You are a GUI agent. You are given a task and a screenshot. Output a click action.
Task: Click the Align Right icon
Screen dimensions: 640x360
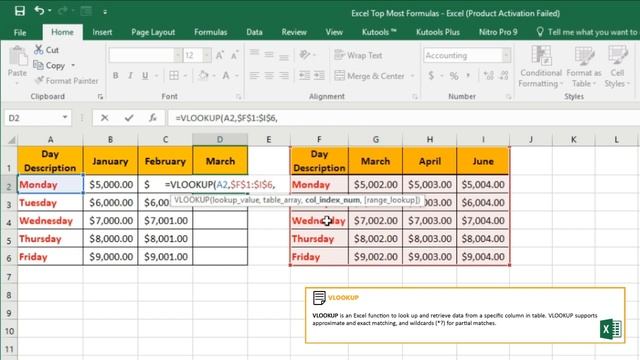[x=283, y=76]
